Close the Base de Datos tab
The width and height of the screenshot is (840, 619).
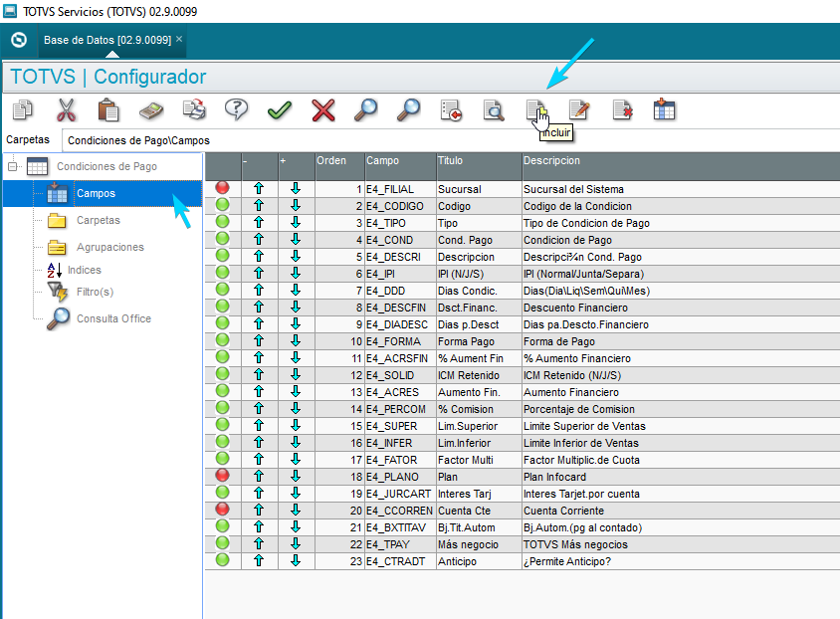point(179,39)
